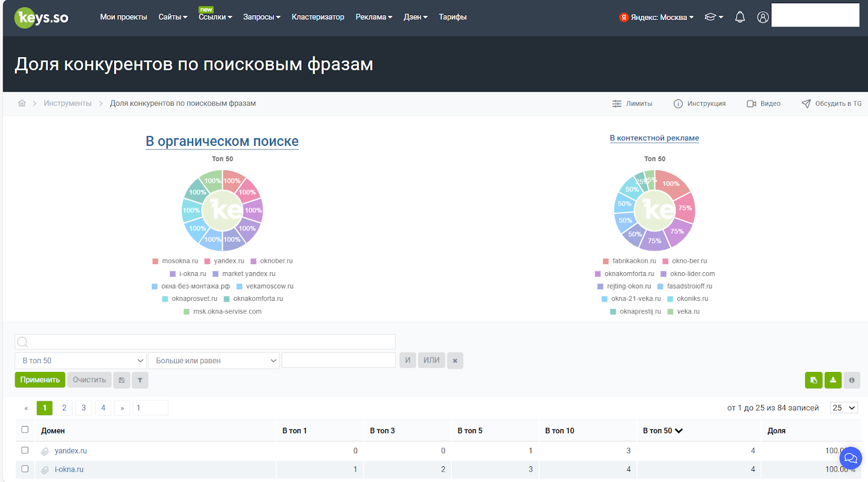Image resolution: width=868 pixels, height=482 pixels.
Task: Sort by Доля column header
Action: coord(776,430)
